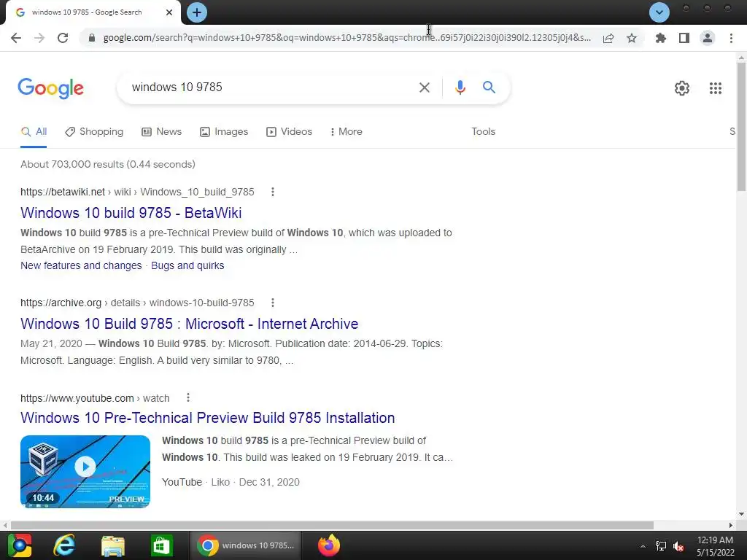Open File Explorer from taskbar

(113, 545)
